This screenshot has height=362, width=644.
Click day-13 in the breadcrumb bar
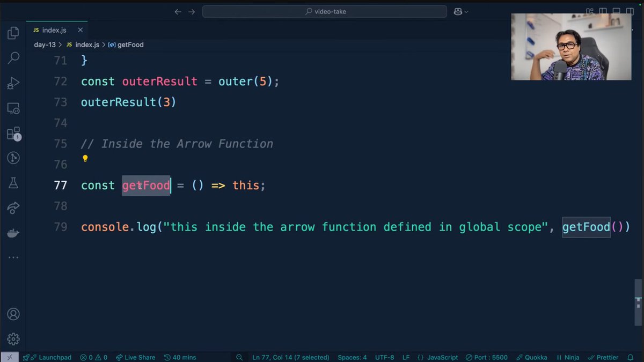(x=45, y=45)
